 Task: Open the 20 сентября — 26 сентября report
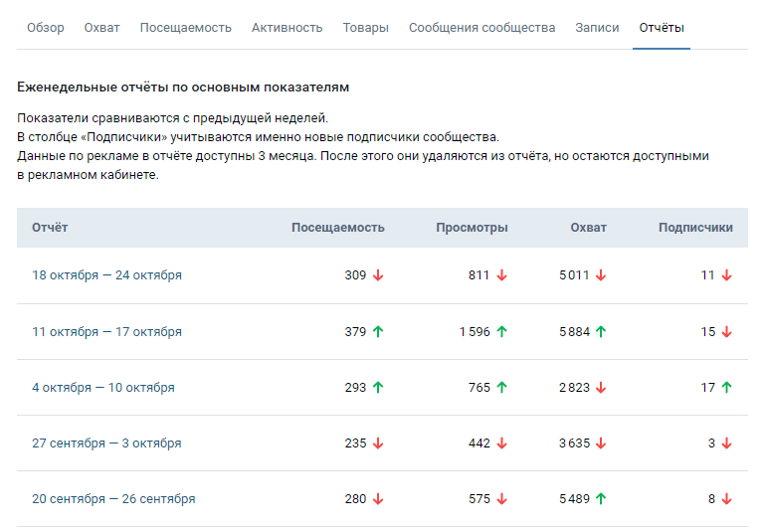[x=113, y=499]
